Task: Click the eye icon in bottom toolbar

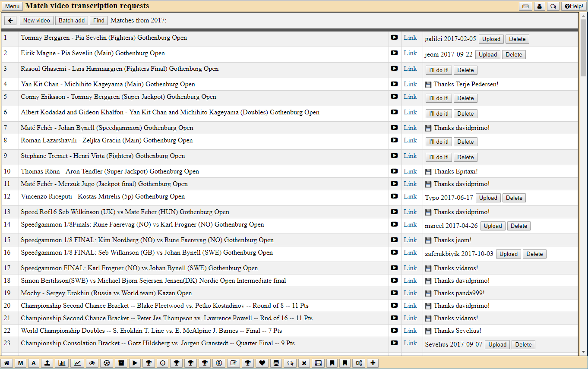Action: pos(92,363)
